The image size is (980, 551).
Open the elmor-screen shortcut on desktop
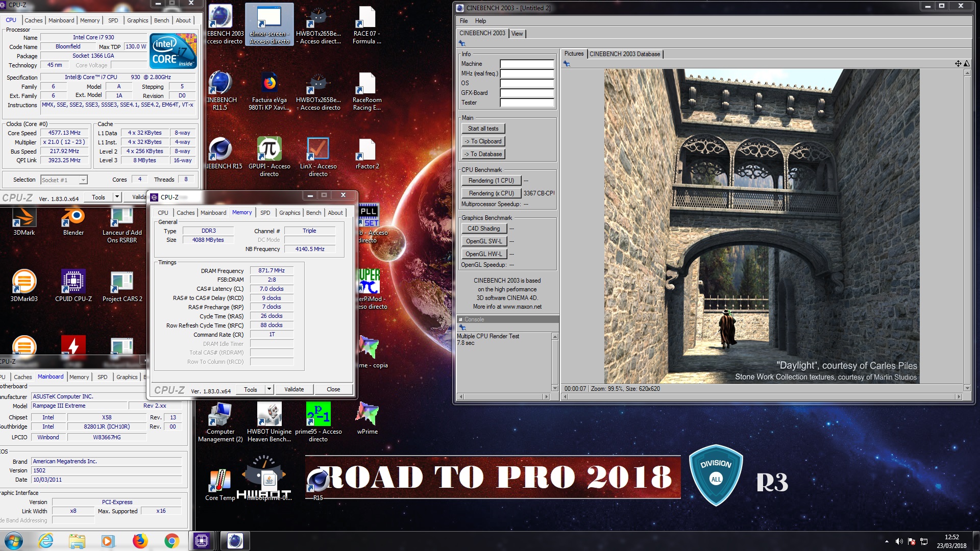269,24
